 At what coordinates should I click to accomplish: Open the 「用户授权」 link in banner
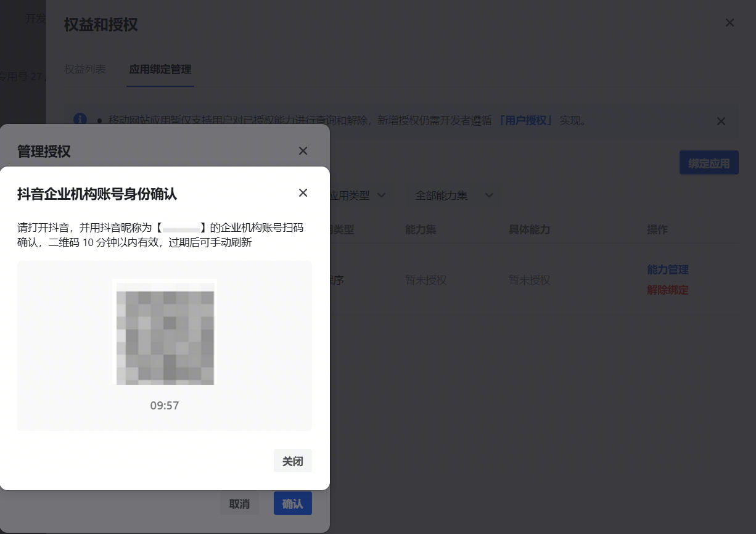point(525,121)
